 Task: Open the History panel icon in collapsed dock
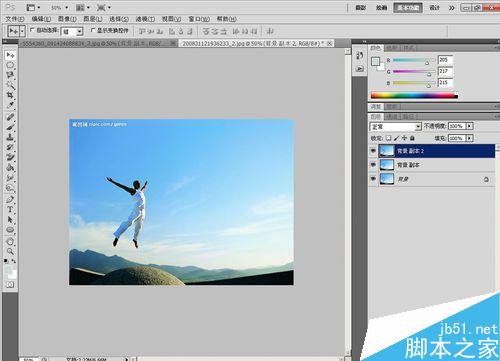[360, 56]
